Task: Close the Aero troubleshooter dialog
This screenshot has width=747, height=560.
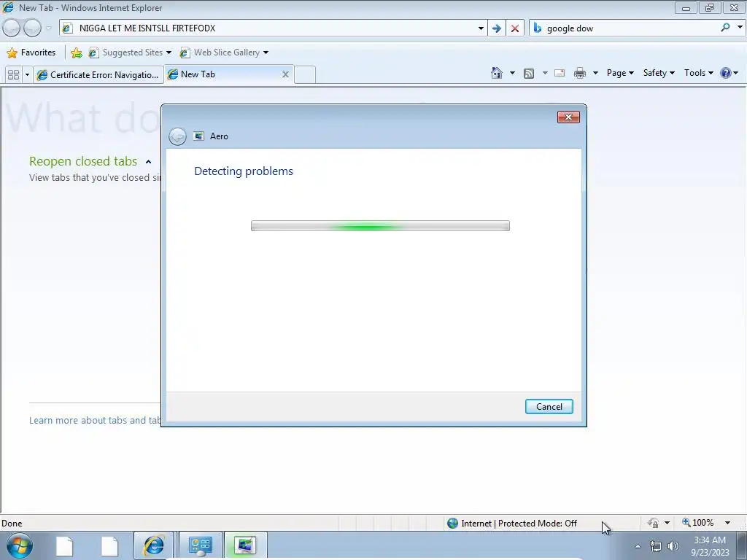Action: click(568, 117)
